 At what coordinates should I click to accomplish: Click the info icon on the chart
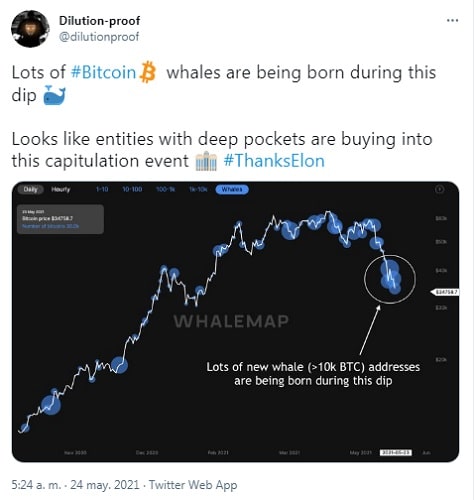point(439,189)
